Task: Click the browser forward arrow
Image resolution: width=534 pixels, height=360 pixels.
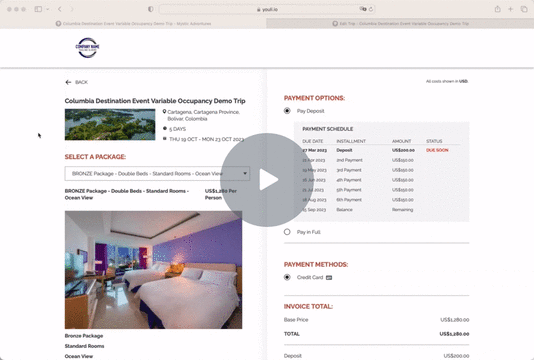Action: click(x=72, y=9)
